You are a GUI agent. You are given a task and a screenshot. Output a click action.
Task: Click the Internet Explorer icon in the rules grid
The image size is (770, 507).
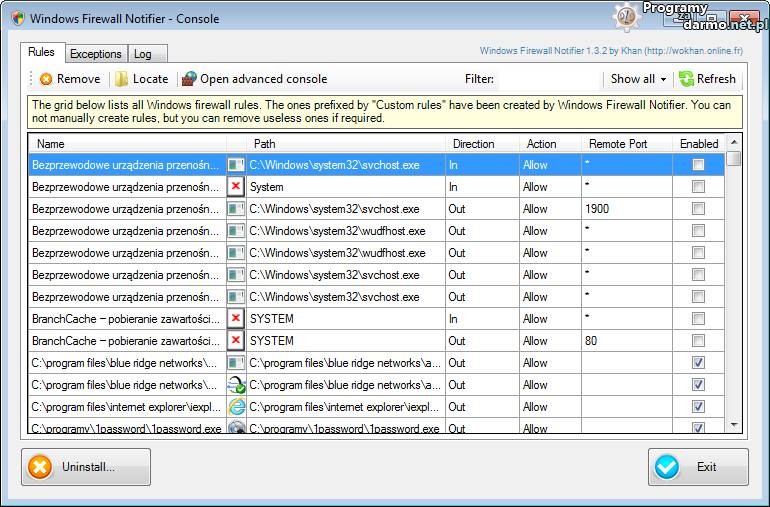tap(236, 407)
